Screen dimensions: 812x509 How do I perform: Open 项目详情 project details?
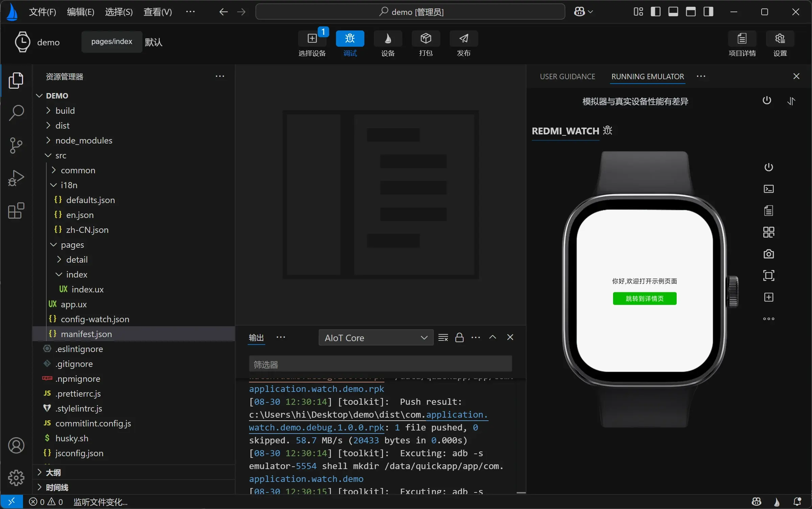coord(742,44)
